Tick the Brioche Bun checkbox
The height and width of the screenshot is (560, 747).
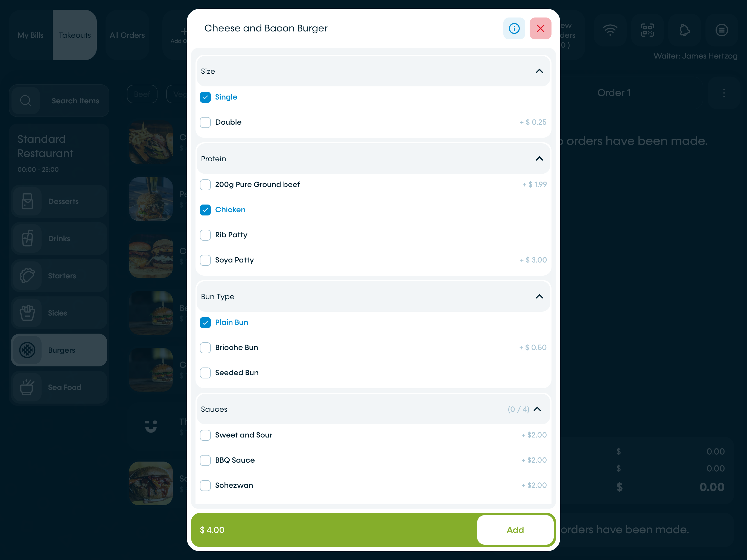[x=205, y=348]
